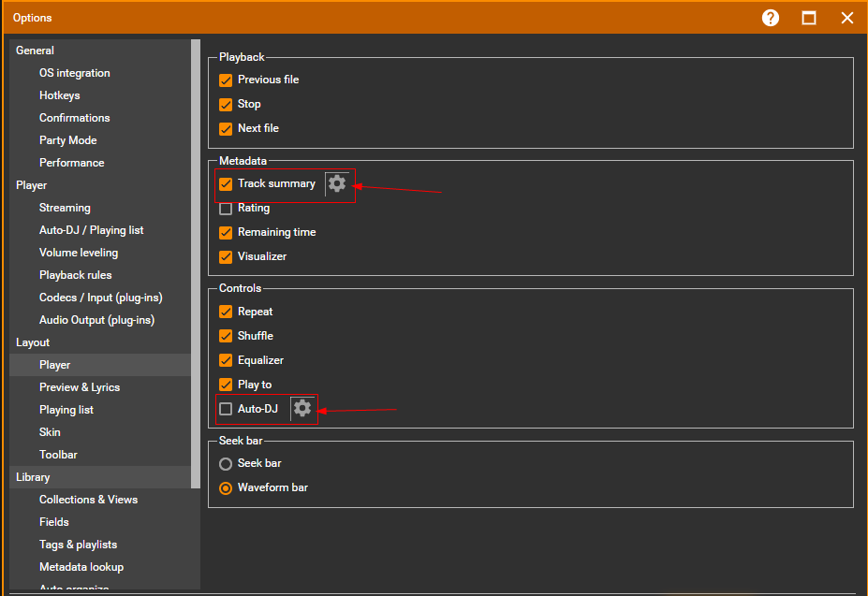The height and width of the screenshot is (596, 868).
Task: Open Preview & Lyrics layout settings
Action: [x=80, y=387]
